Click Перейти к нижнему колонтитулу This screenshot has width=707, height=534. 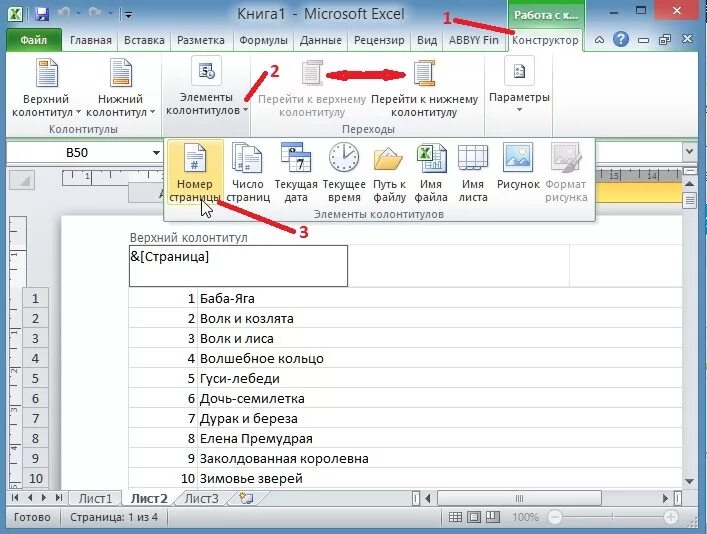tap(424, 89)
